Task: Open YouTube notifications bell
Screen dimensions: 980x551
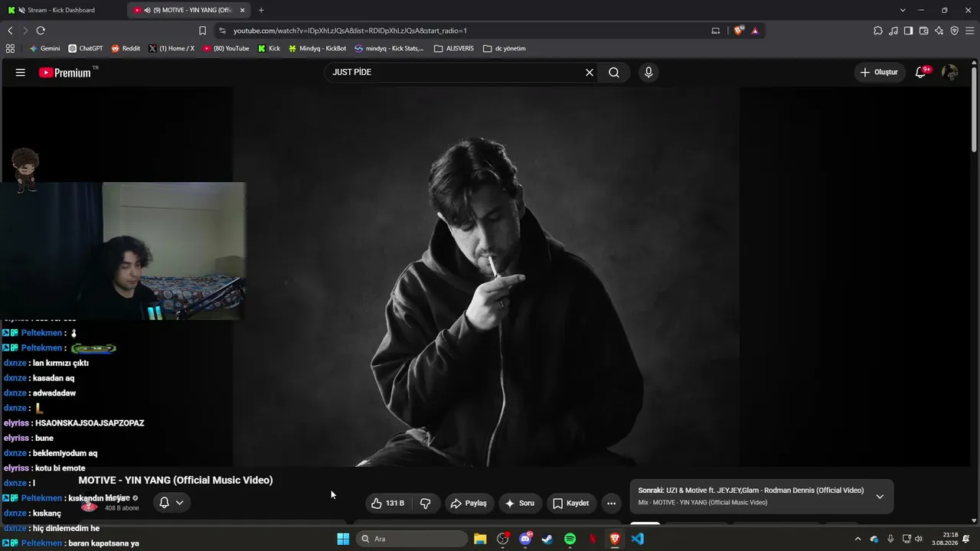Action: [921, 73]
